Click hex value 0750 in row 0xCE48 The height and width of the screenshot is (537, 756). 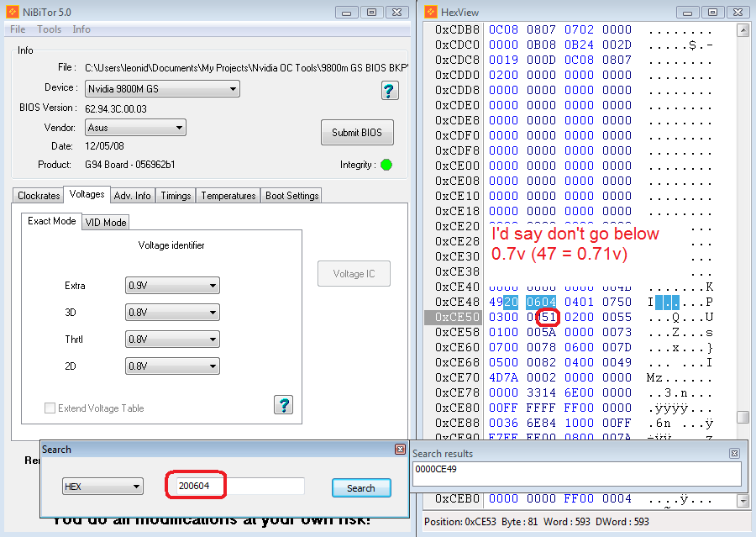pos(617,302)
